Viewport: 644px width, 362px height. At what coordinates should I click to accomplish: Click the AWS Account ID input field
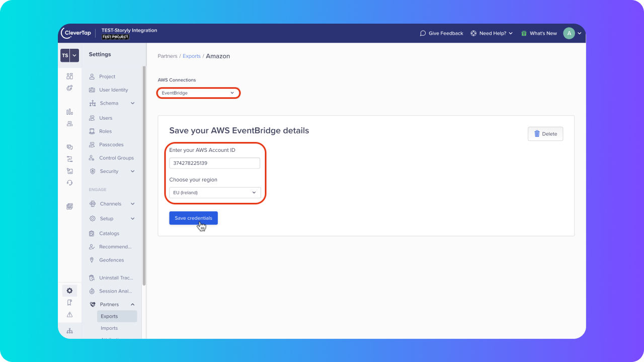214,163
